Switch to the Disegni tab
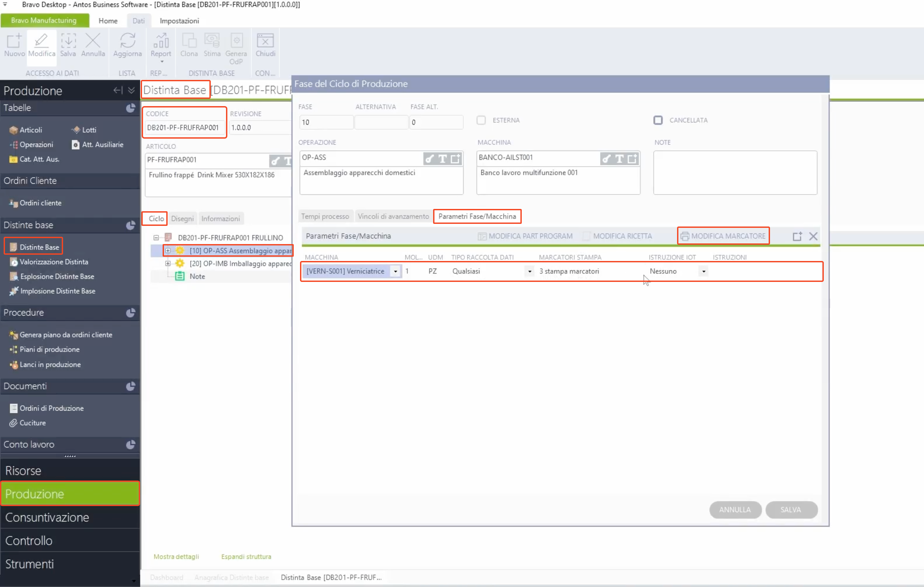This screenshot has width=924, height=587. tap(182, 219)
